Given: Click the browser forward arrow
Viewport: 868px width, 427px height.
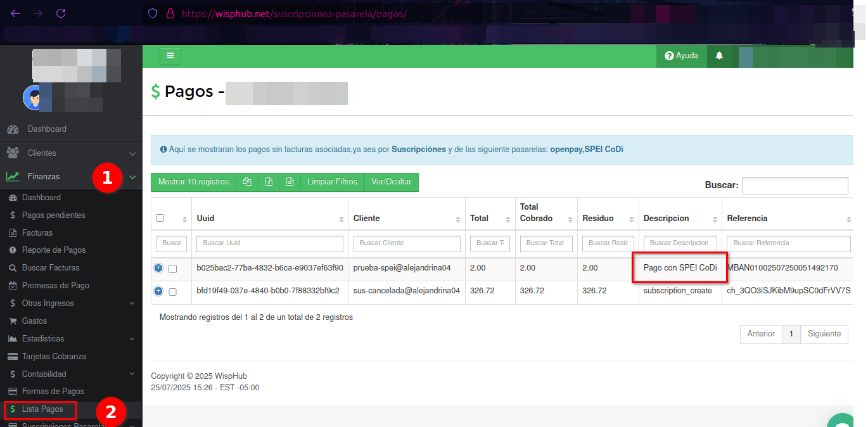Looking at the screenshot, I should pos(38,13).
